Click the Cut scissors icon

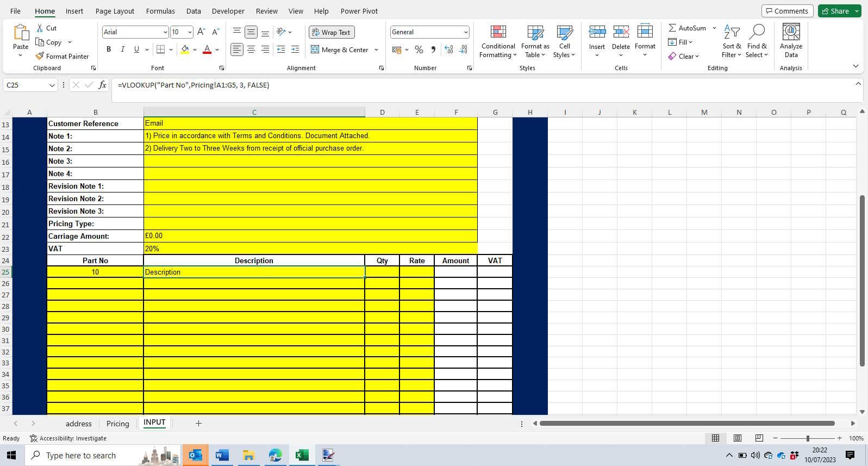point(40,28)
